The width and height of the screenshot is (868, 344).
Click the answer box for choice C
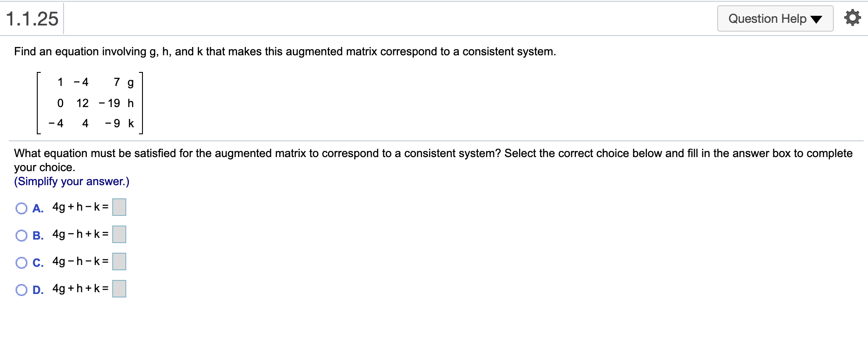(119, 261)
